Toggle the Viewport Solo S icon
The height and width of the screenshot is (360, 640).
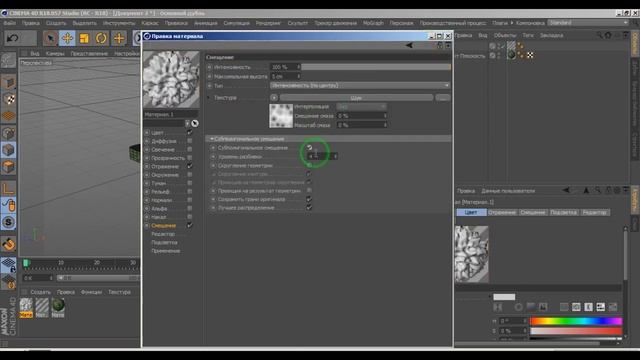9,222
